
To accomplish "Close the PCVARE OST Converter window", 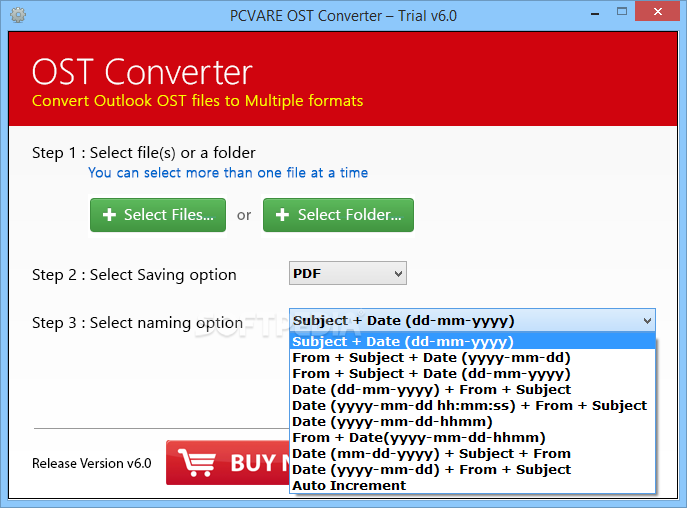I will 657,11.
